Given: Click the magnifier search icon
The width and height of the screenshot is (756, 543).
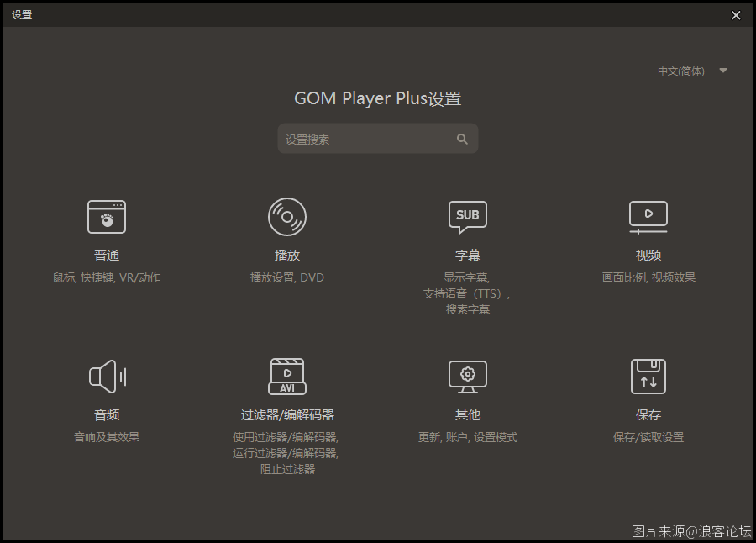Looking at the screenshot, I should [462, 139].
